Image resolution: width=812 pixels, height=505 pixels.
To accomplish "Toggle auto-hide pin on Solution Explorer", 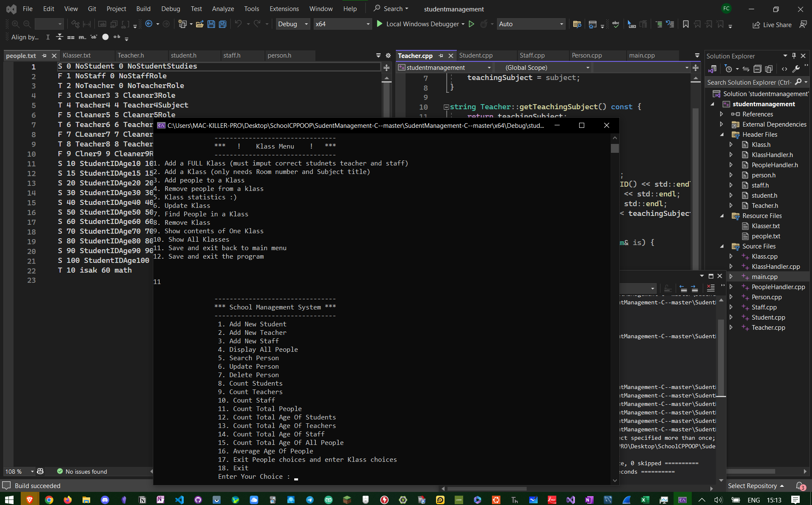I will click(794, 56).
